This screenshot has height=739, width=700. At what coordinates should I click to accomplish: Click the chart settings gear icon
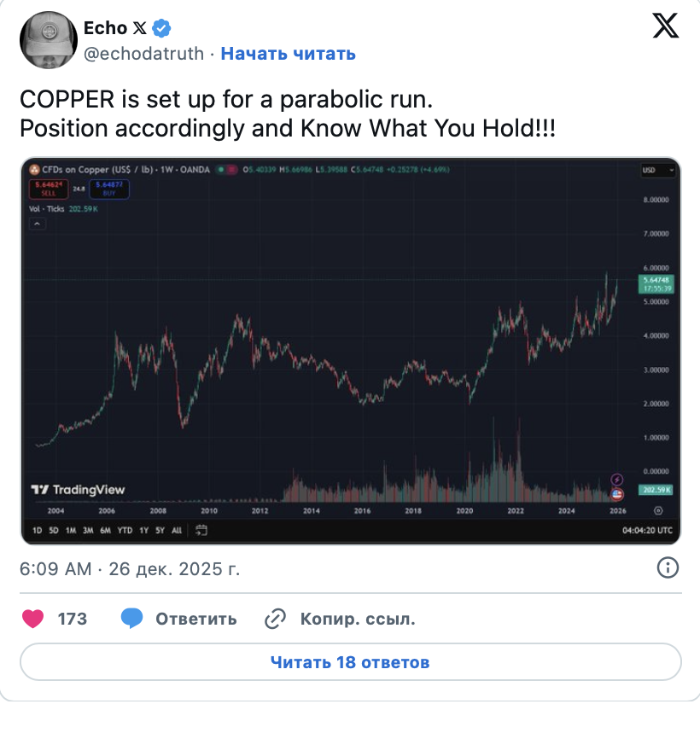click(x=657, y=510)
